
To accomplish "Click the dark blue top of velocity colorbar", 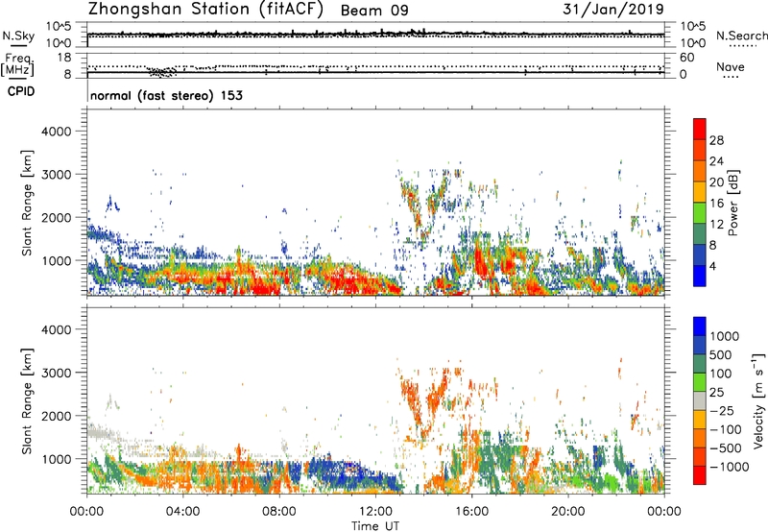I will pos(700,326).
